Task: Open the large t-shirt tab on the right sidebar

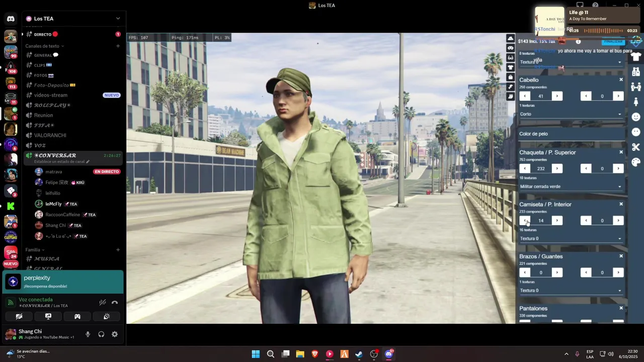Action: (x=636, y=56)
